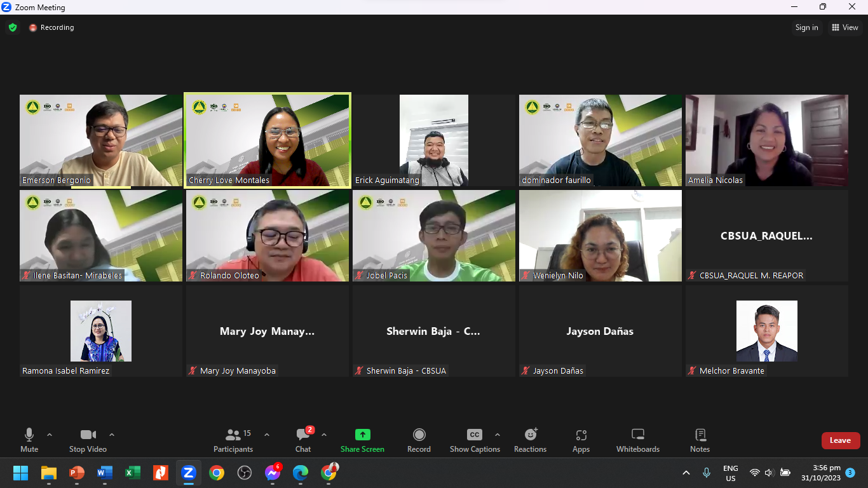This screenshot has height=488, width=868.
Task: Mute the microphone
Action: (x=29, y=440)
